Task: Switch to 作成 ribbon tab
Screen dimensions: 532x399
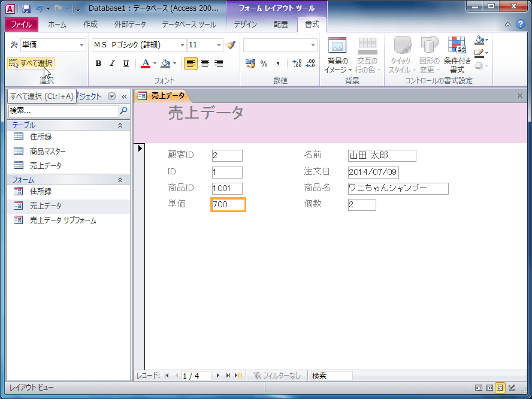Action: (90, 25)
